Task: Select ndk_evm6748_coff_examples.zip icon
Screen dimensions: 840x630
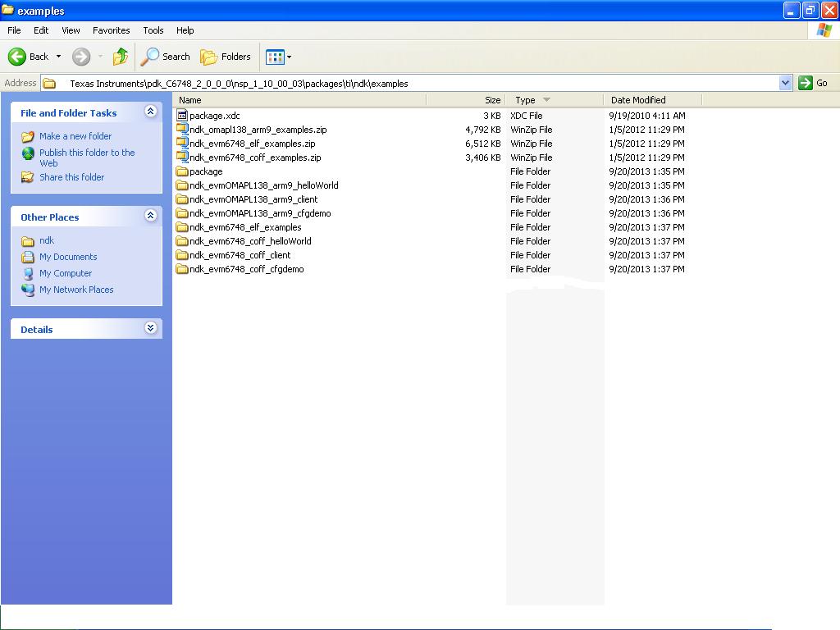Action: 182,157
